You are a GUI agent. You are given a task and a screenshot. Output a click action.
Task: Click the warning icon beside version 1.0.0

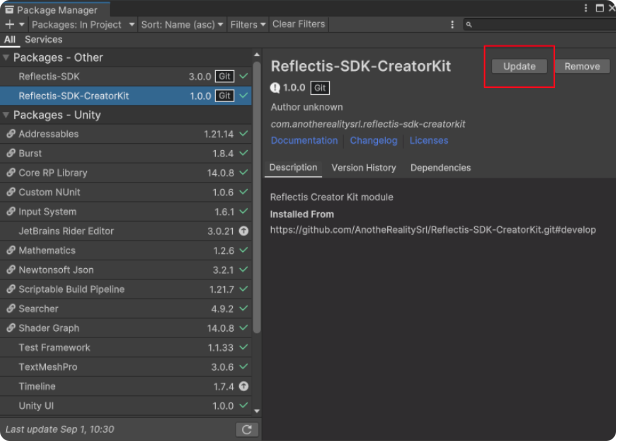[x=275, y=88]
